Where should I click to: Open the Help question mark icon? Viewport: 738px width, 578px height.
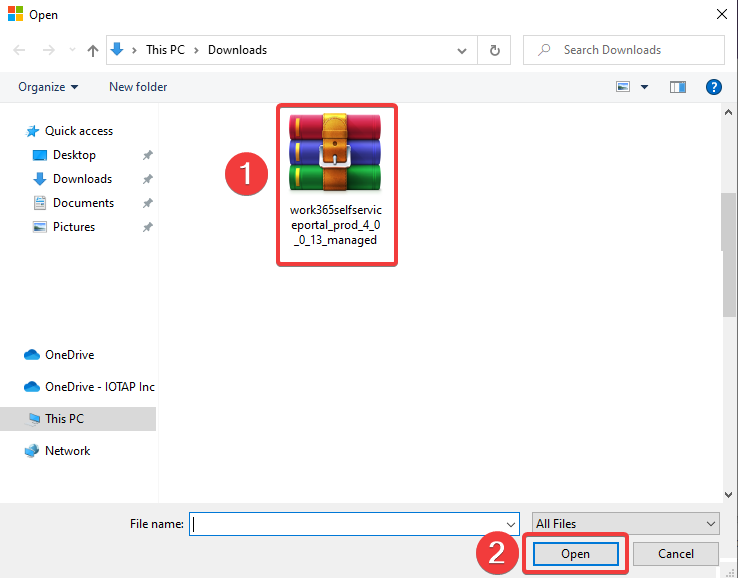click(714, 87)
